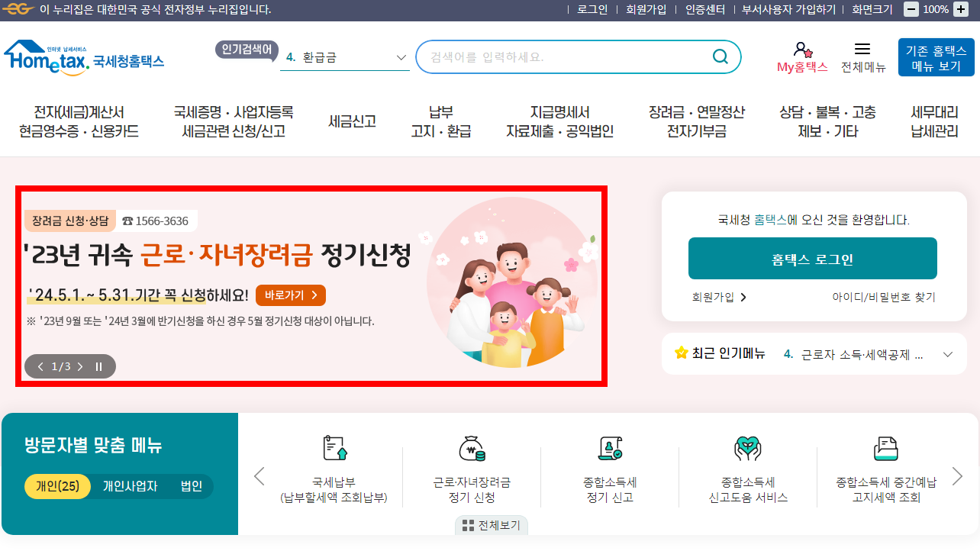
Task: Expand 최근 인기메뉴 list chevron
Action: pos(949,354)
